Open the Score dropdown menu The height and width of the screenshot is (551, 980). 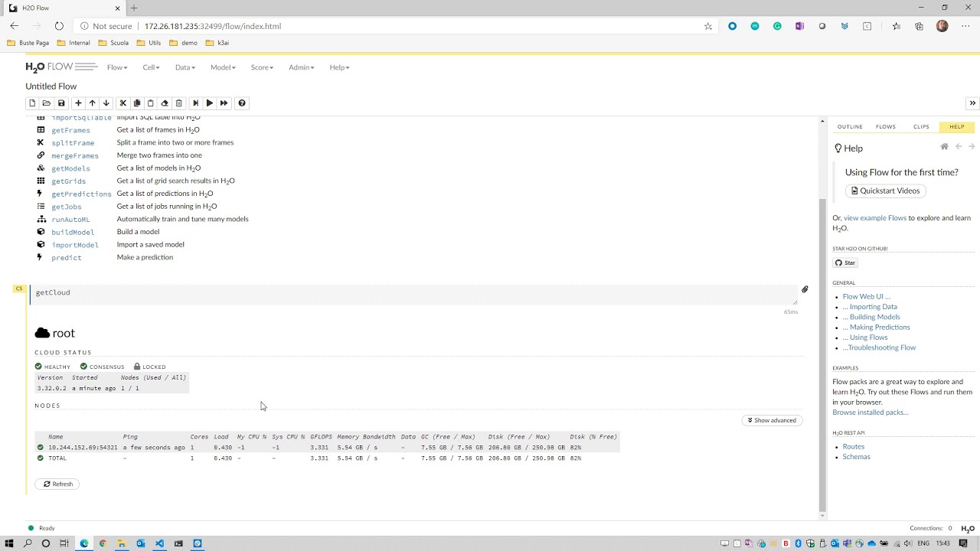tap(262, 67)
